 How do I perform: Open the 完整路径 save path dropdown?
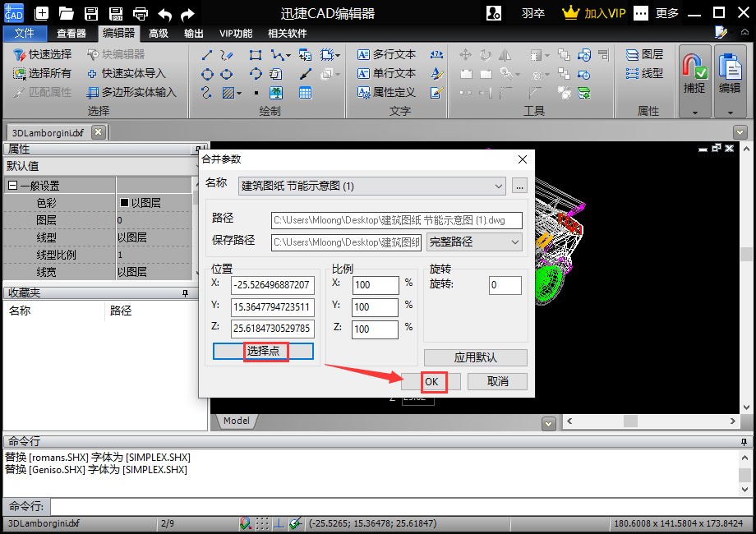474,242
